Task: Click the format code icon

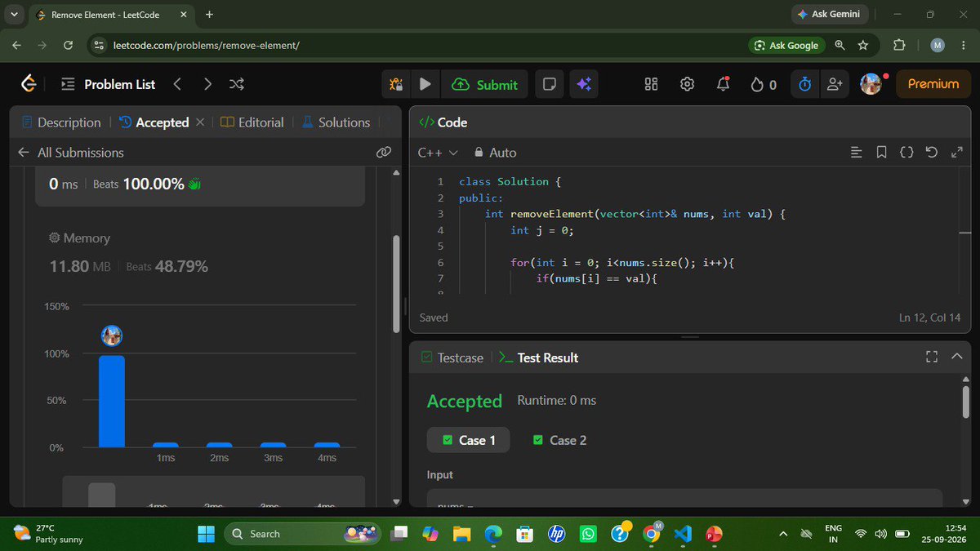Action: pos(856,153)
